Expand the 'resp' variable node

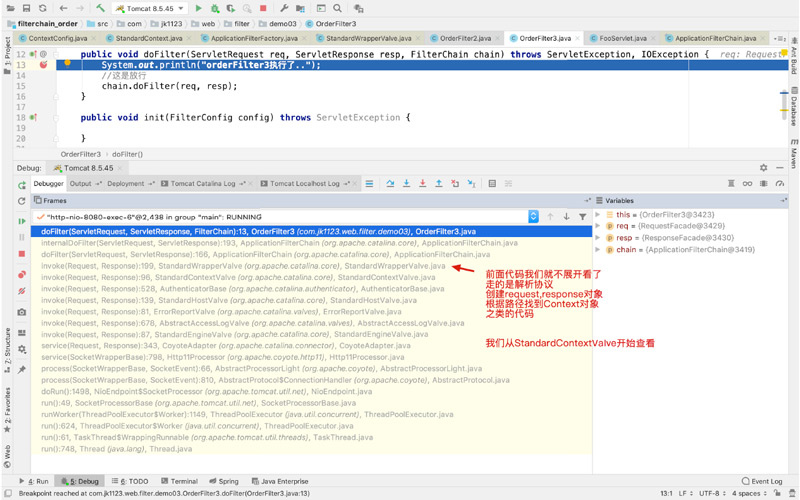598,238
